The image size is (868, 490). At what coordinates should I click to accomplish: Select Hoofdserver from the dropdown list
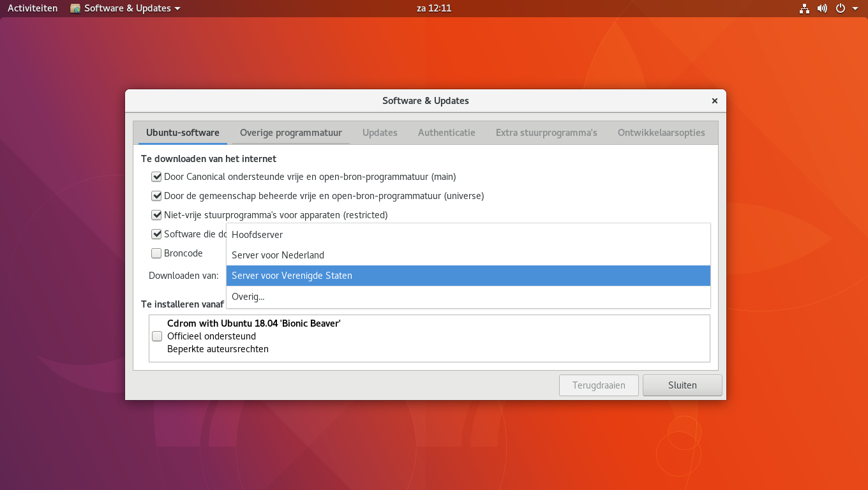pos(468,235)
